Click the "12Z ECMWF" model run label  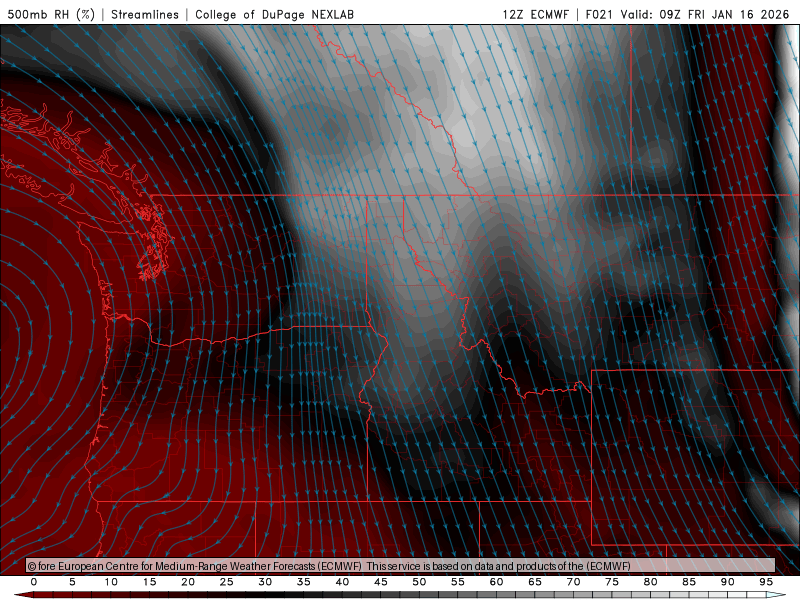(x=535, y=14)
